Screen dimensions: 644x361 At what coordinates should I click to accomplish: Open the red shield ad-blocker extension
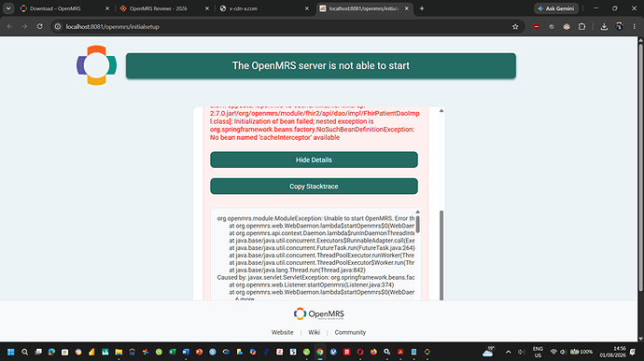point(537,26)
